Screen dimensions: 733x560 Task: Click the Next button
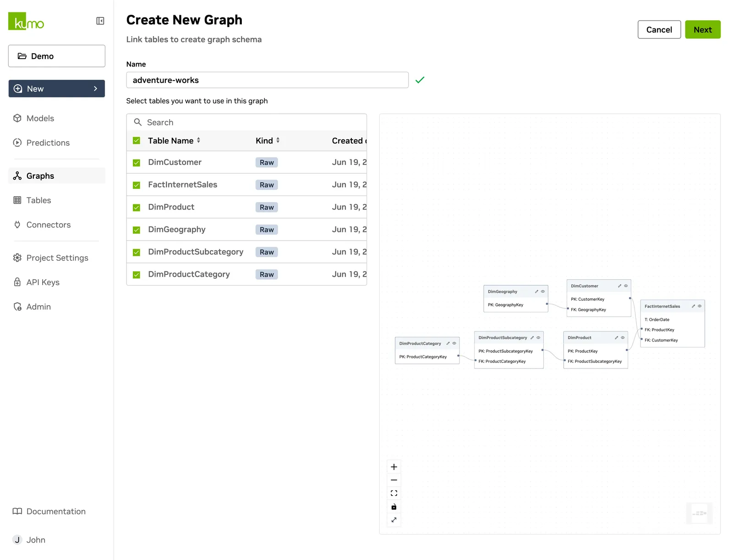(703, 29)
